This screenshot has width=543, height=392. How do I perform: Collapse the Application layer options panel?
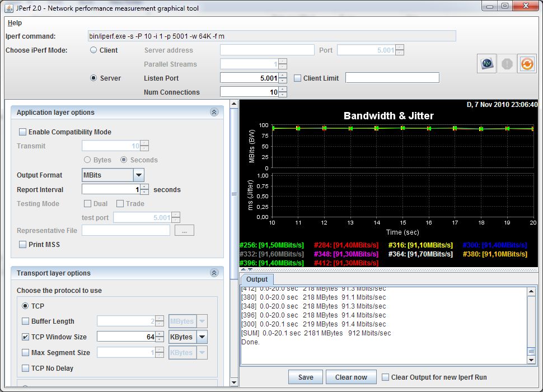(214, 113)
